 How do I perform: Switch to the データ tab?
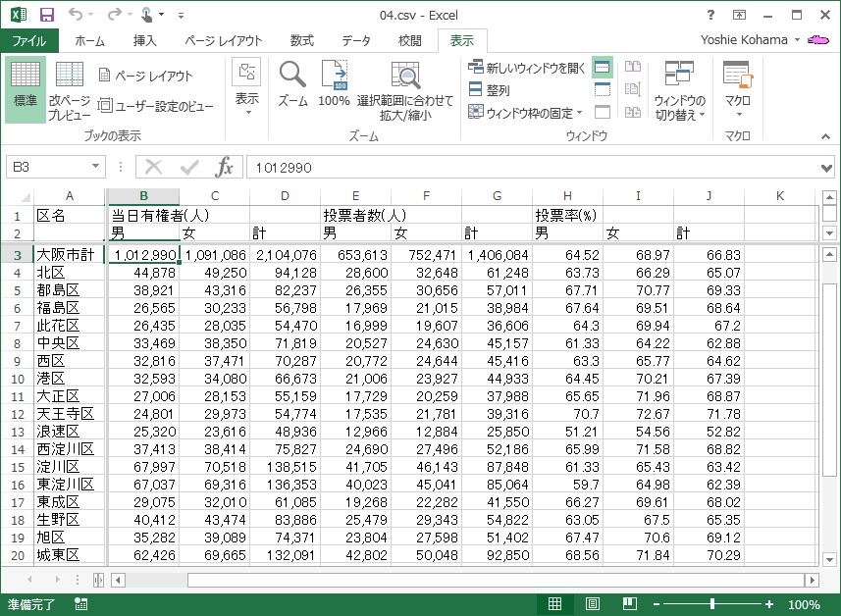(x=356, y=41)
